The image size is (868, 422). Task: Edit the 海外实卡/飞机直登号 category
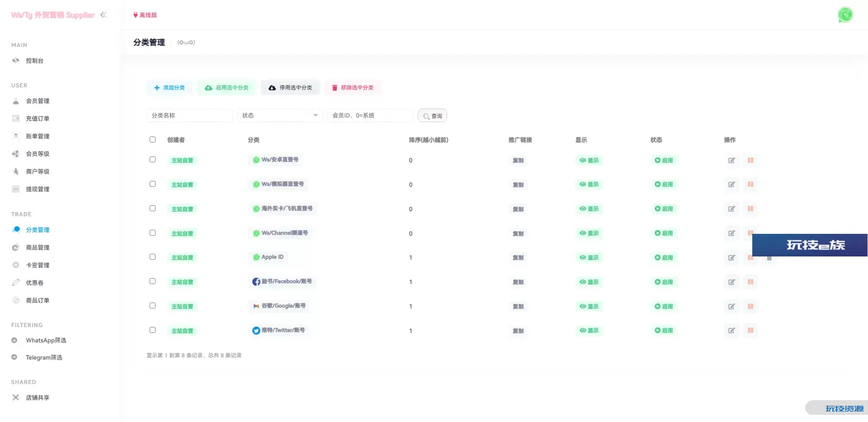pyautogui.click(x=731, y=209)
